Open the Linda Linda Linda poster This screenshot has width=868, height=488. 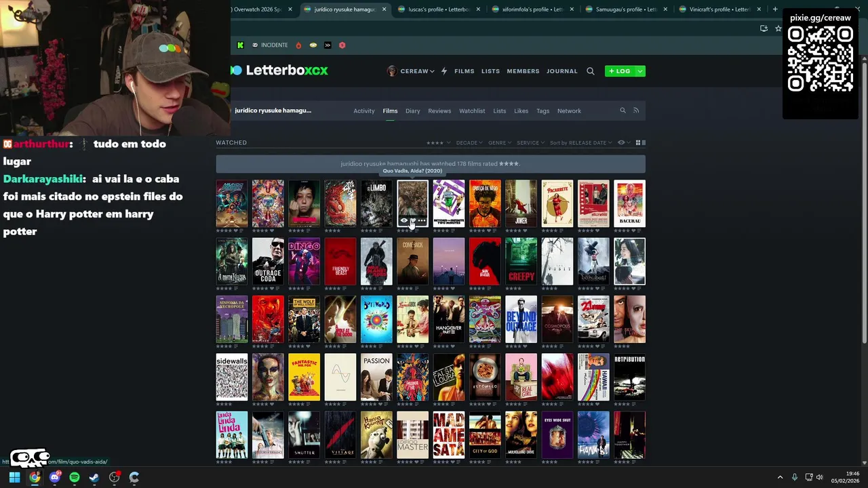pyautogui.click(x=232, y=434)
